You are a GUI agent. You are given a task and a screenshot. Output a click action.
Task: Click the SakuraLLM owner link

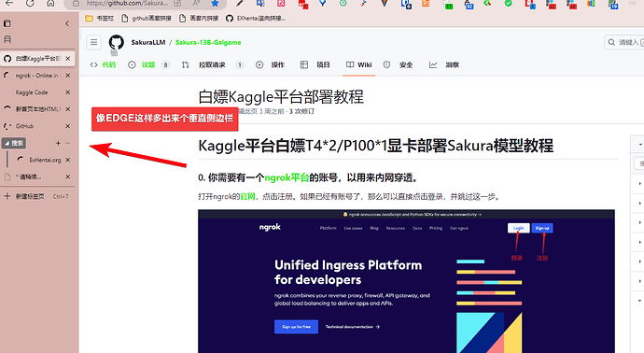coord(147,42)
